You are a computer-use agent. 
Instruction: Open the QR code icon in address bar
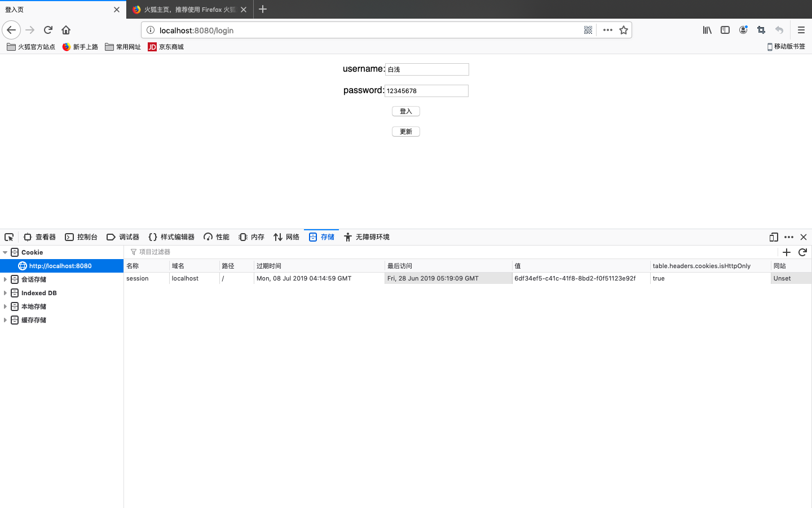[x=588, y=30]
